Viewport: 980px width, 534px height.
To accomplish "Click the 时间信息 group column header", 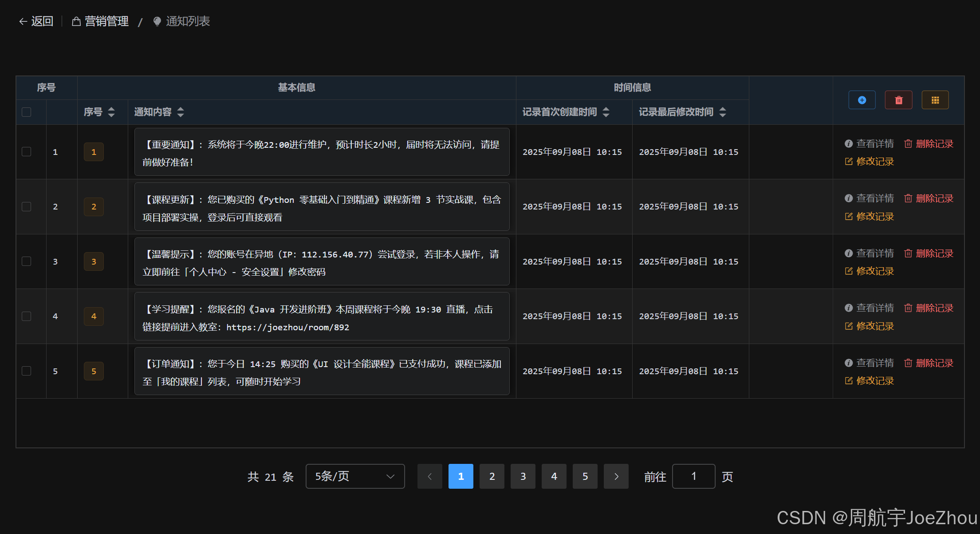I will pos(633,87).
